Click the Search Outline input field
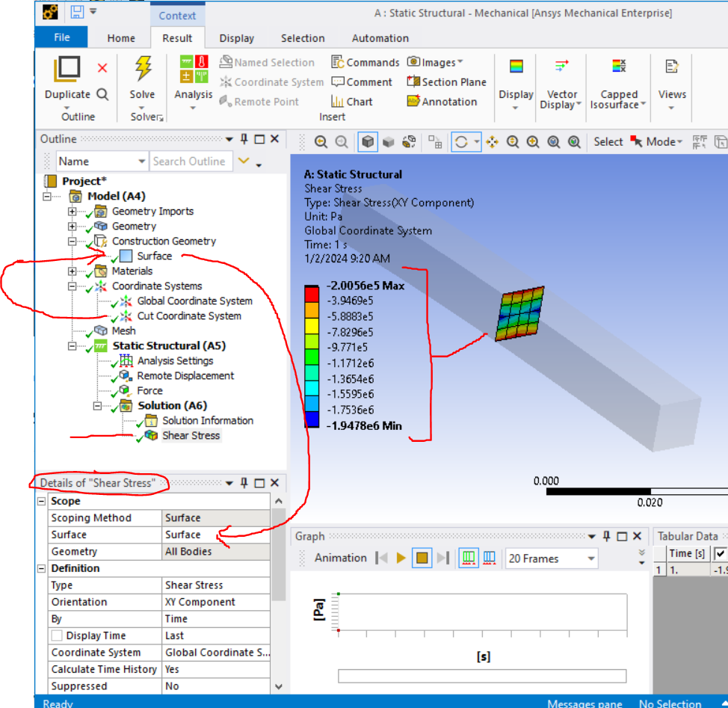 tap(190, 161)
